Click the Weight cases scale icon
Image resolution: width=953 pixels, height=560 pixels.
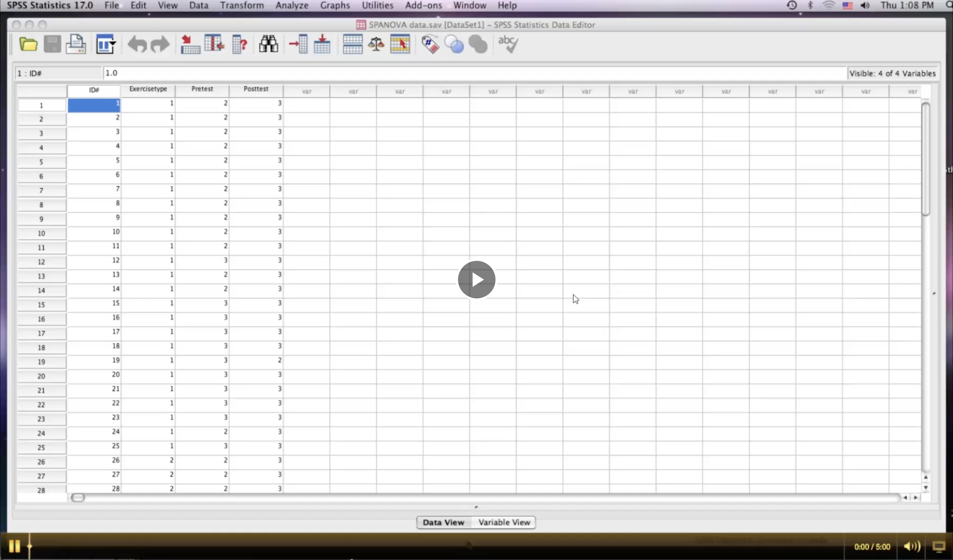point(376,44)
